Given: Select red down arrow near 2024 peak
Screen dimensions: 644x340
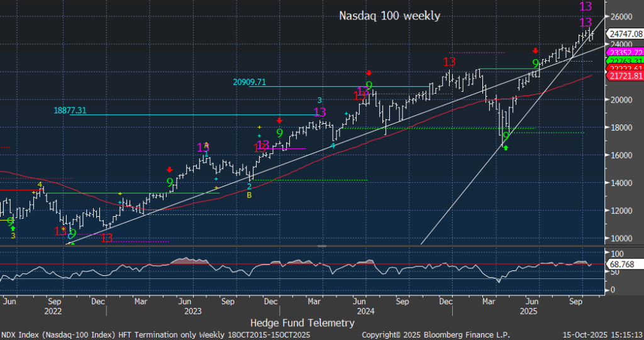Looking at the screenshot, I should (x=369, y=73).
